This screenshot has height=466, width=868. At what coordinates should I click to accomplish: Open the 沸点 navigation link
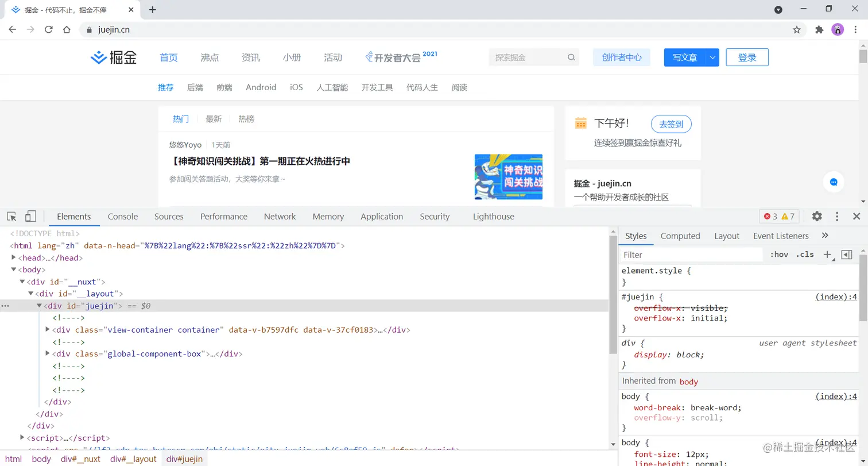pyautogui.click(x=210, y=57)
